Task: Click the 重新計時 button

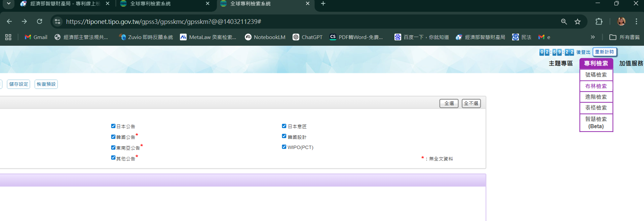Action: pos(605,52)
